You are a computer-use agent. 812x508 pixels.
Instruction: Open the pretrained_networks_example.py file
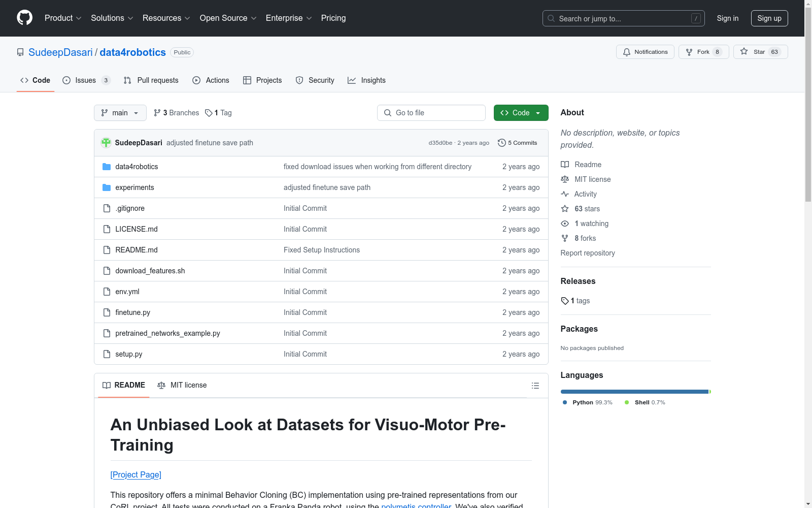pyautogui.click(x=168, y=333)
